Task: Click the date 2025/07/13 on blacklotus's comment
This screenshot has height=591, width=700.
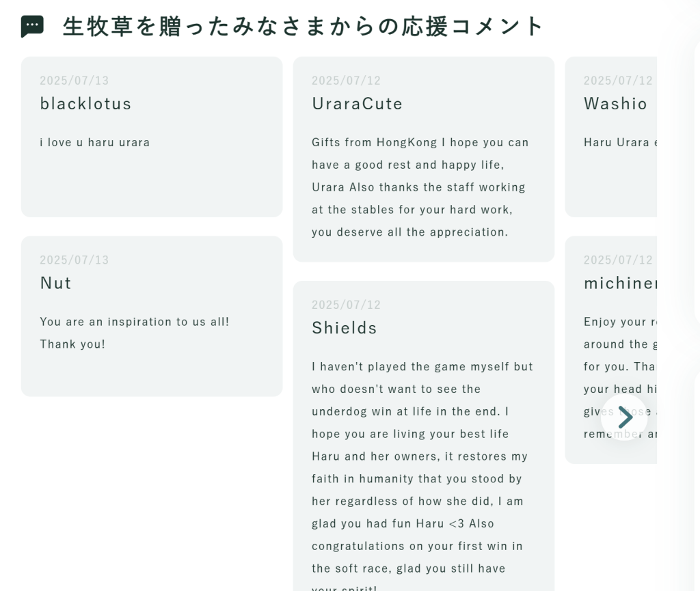Action: click(x=74, y=80)
